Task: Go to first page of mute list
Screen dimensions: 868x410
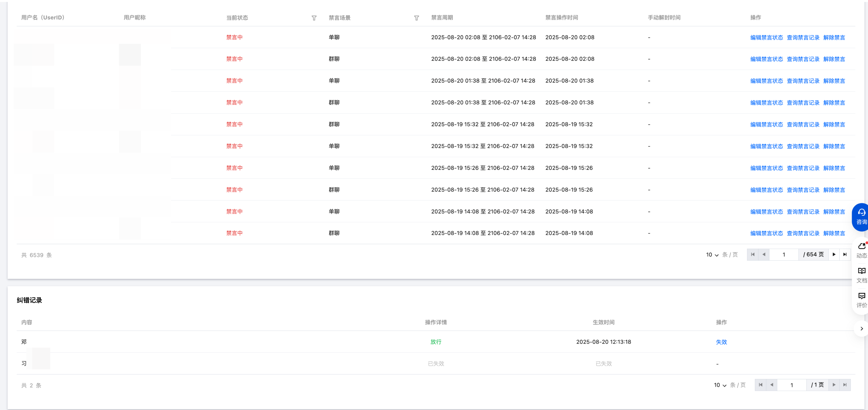Action: point(753,254)
